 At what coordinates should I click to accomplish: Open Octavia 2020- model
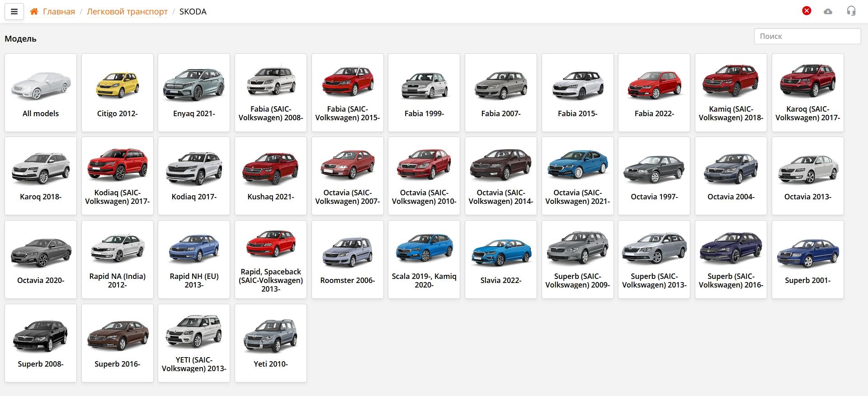click(41, 259)
